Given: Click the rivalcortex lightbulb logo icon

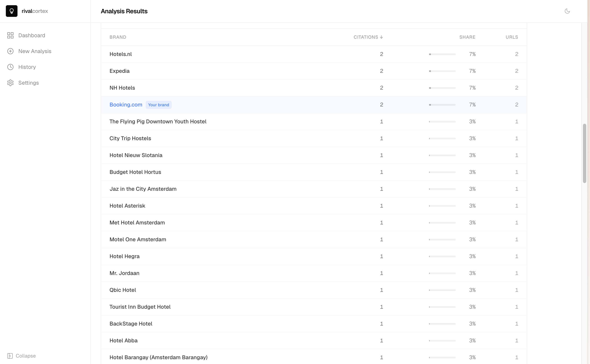Looking at the screenshot, I should tap(12, 11).
